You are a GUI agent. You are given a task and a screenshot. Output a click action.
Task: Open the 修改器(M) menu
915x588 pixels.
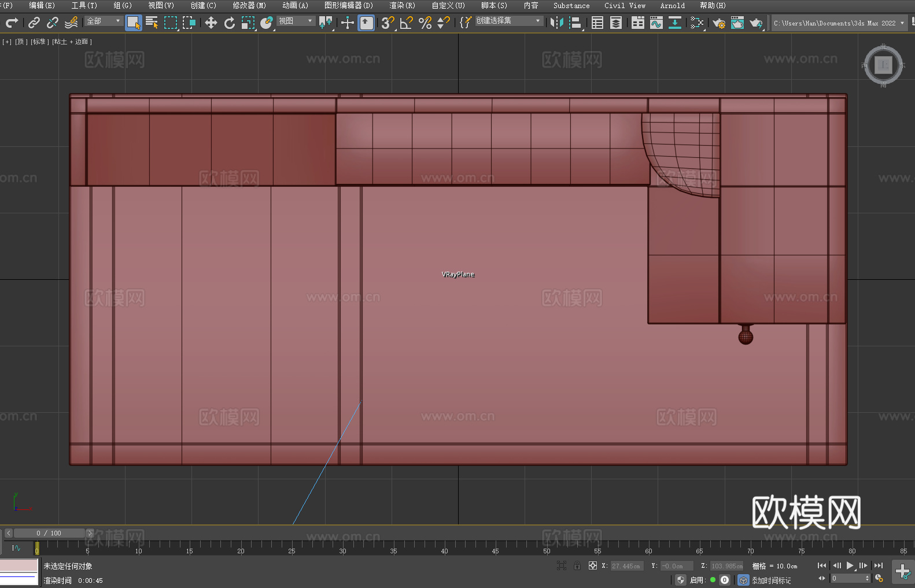tap(249, 5)
